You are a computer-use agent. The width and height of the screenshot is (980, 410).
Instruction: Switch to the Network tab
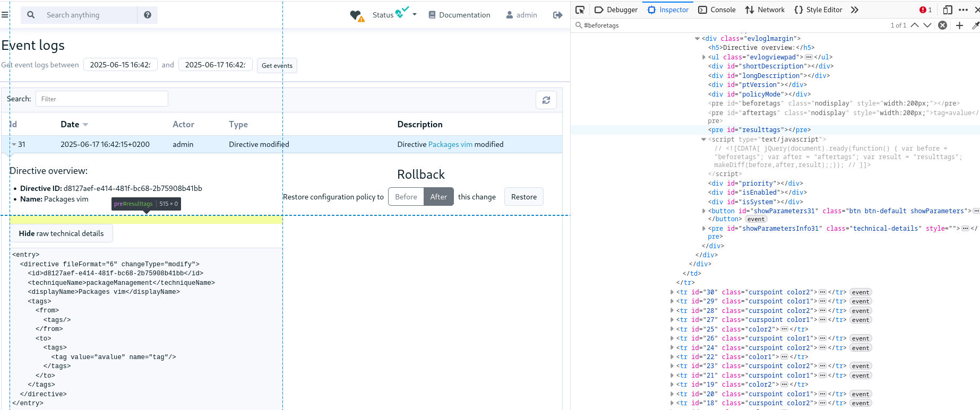point(765,10)
